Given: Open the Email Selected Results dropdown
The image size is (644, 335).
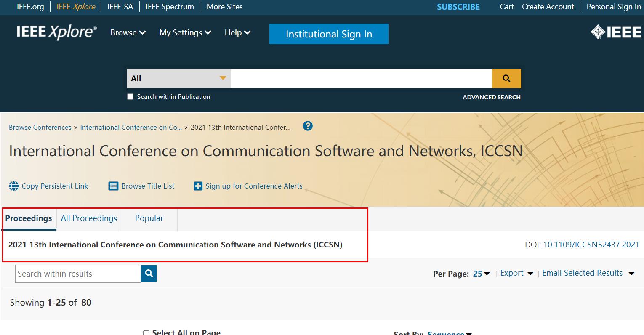Looking at the screenshot, I should [588, 273].
